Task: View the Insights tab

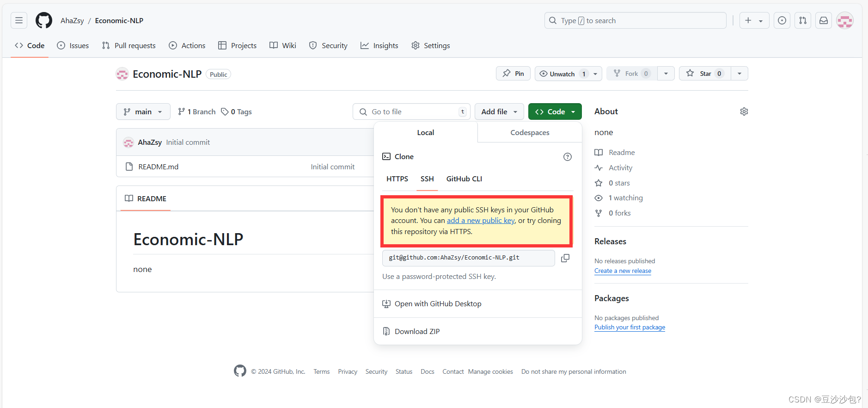Action: (x=379, y=45)
